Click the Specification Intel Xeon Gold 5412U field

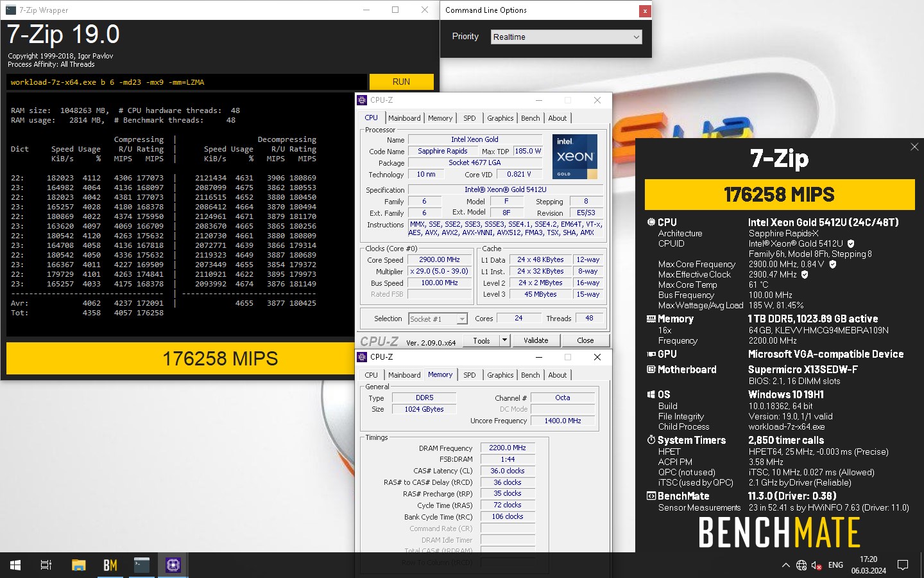505,190
